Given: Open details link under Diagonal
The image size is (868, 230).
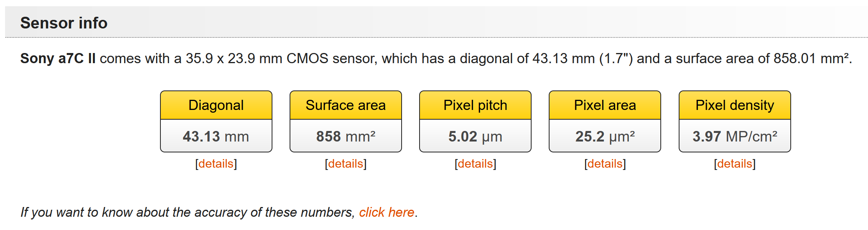Looking at the screenshot, I should (x=216, y=164).
